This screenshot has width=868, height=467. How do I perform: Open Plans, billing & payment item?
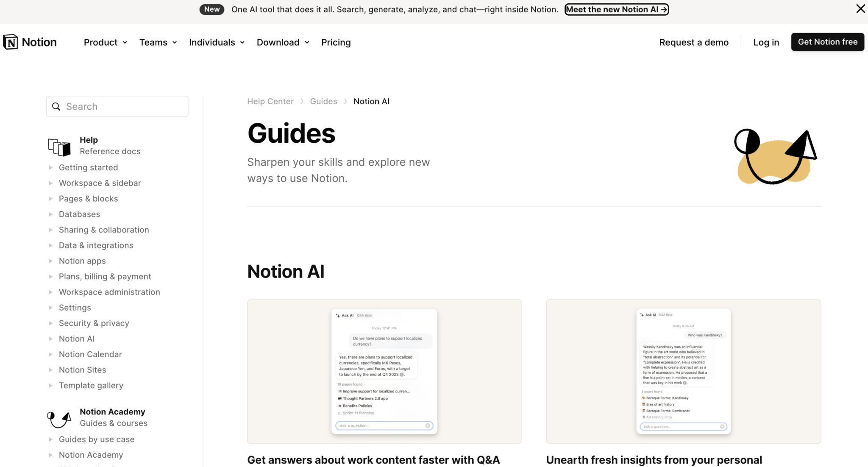[105, 276]
